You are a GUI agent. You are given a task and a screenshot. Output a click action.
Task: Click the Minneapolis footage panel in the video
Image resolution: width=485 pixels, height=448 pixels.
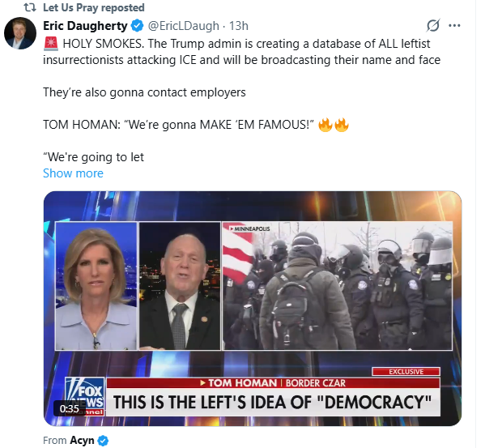coord(337,286)
